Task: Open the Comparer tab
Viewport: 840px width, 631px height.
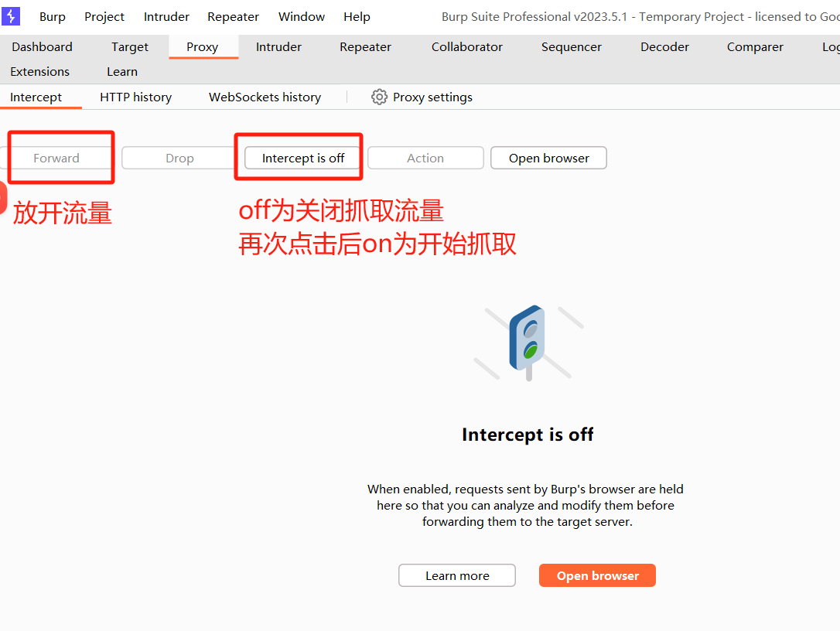Action: tap(755, 47)
